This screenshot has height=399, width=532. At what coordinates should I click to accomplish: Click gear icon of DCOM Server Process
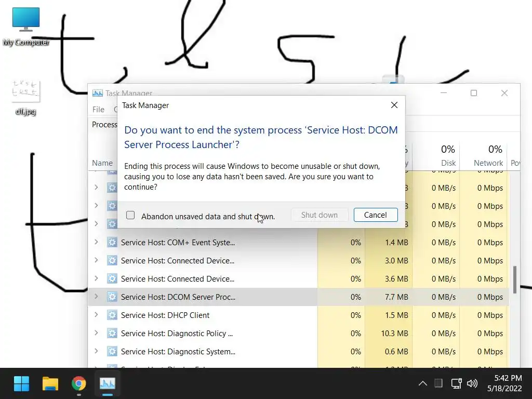[112, 297]
